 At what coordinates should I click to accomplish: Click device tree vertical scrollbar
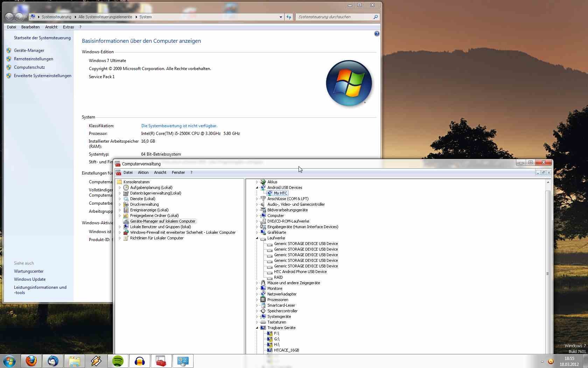[548, 273]
